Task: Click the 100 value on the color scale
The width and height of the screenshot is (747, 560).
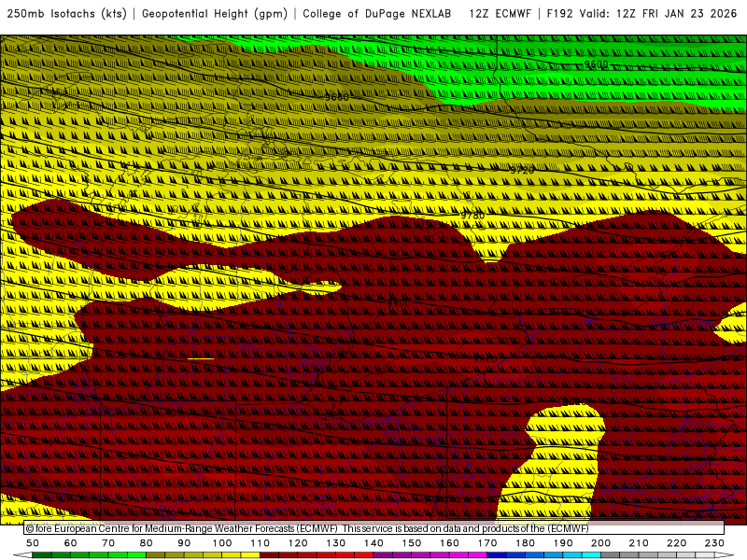Action: click(222, 543)
